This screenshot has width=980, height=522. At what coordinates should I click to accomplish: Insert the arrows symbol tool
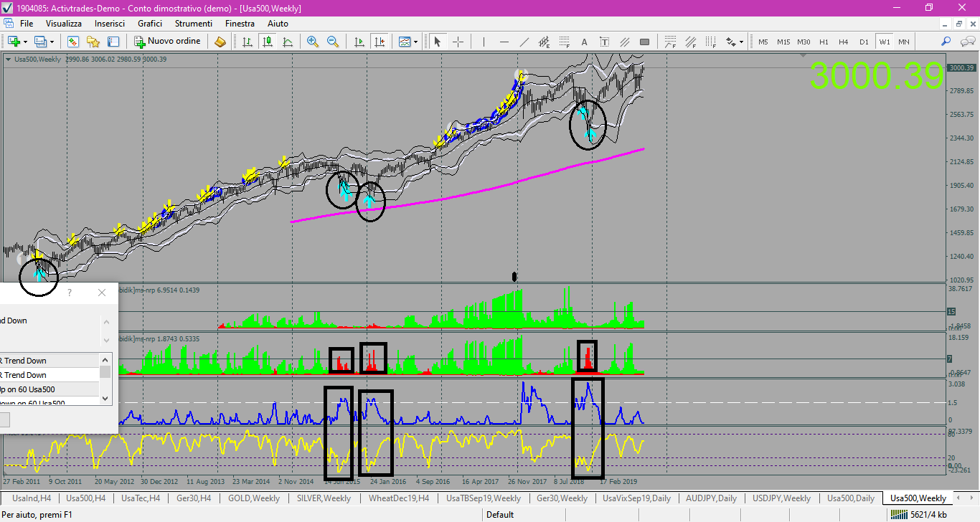pos(731,42)
